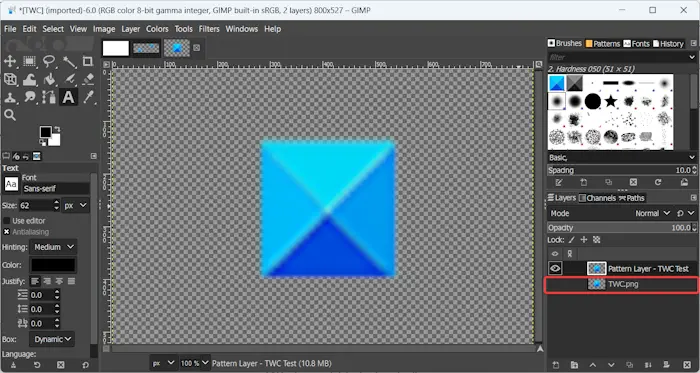This screenshot has height=373, width=700.
Task: Toggle the Antialiasing checkbox
Action: pos(7,232)
